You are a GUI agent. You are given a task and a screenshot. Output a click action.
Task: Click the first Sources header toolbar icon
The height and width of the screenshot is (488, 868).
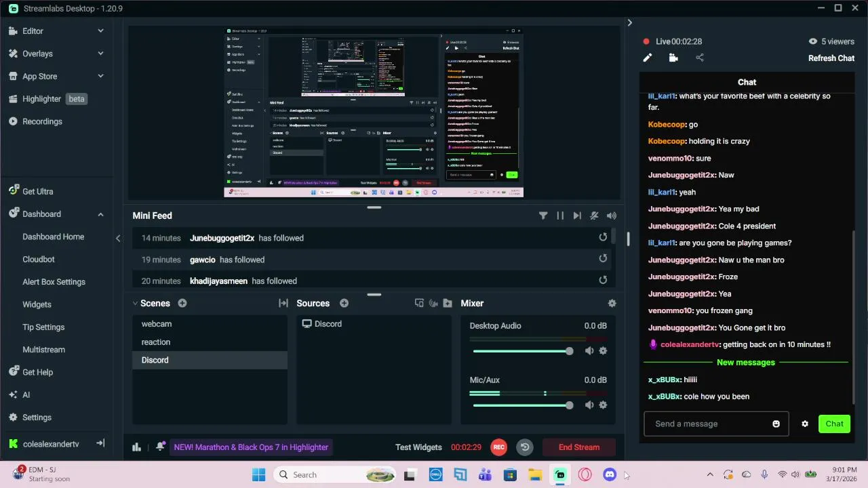click(419, 303)
